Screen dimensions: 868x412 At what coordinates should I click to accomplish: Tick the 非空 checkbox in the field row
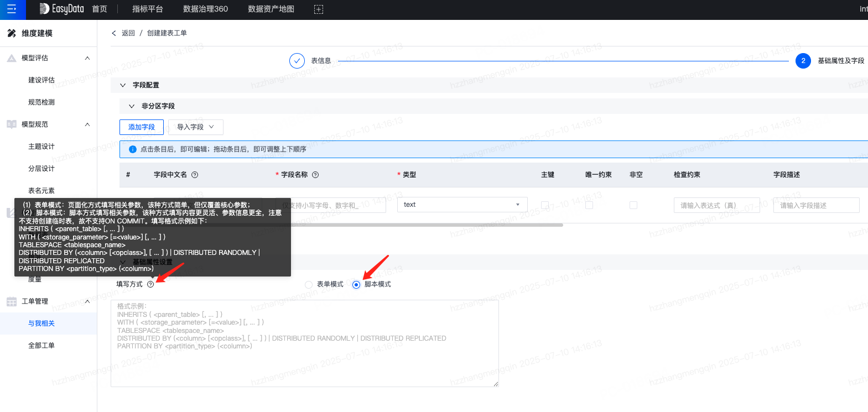tap(633, 205)
